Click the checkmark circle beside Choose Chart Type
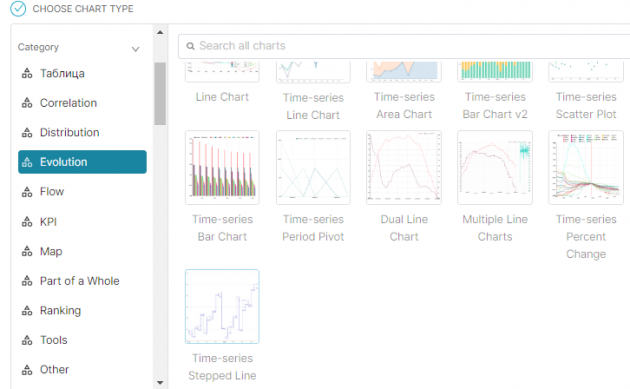This screenshot has height=389, width=630. tap(18, 8)
